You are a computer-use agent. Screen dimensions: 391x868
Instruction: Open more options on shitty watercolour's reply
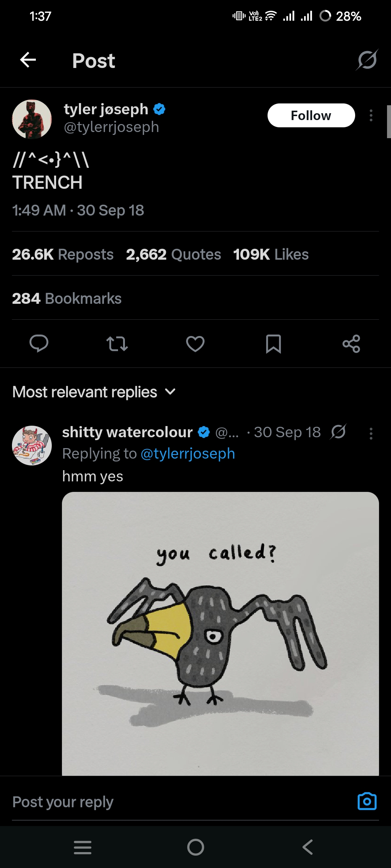(x=371, y=433)
